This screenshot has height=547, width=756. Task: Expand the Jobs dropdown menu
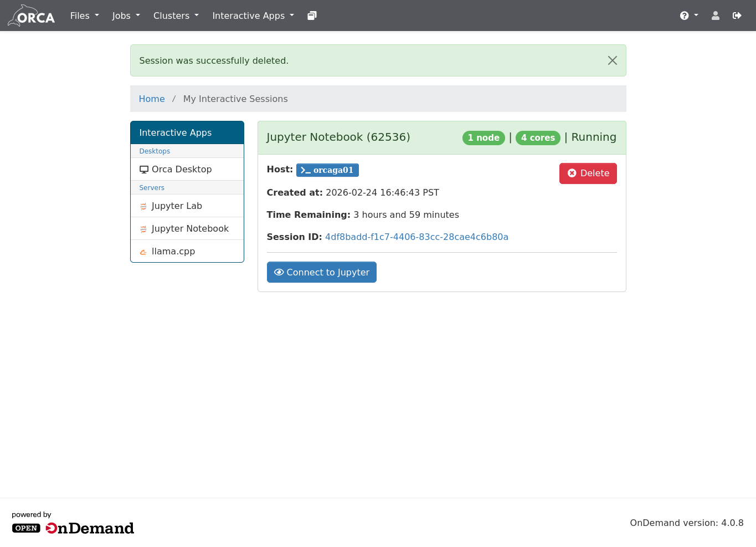[x=126, y=16]
